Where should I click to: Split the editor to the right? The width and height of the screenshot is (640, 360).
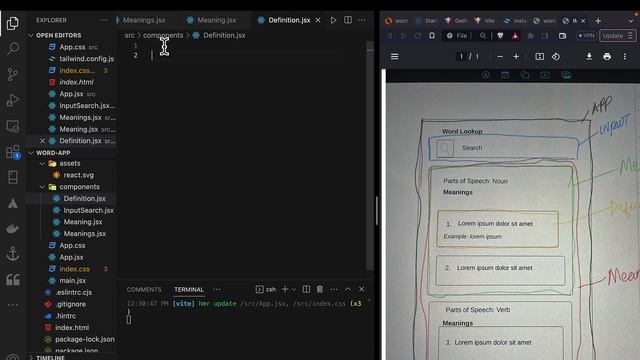tap(348, 20)
